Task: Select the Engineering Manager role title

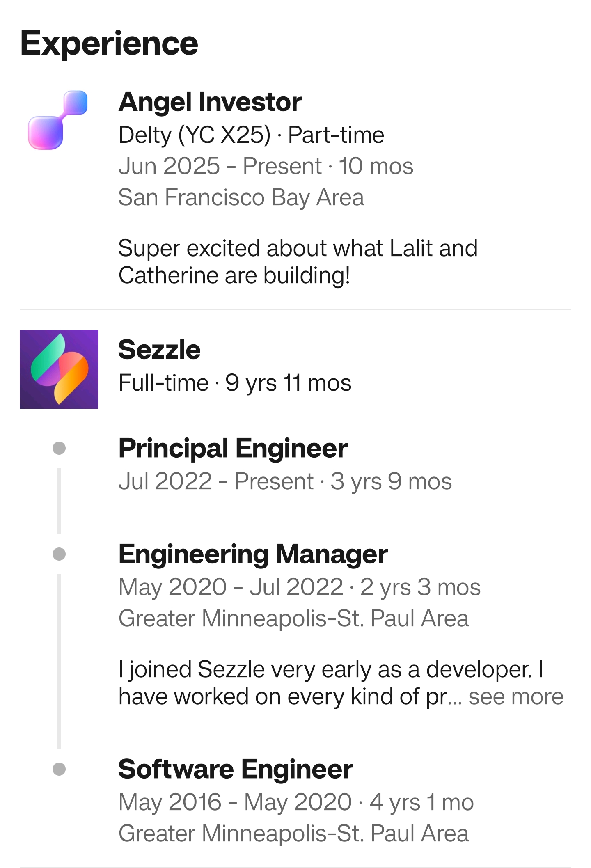Action: click(x=253, y=555)
